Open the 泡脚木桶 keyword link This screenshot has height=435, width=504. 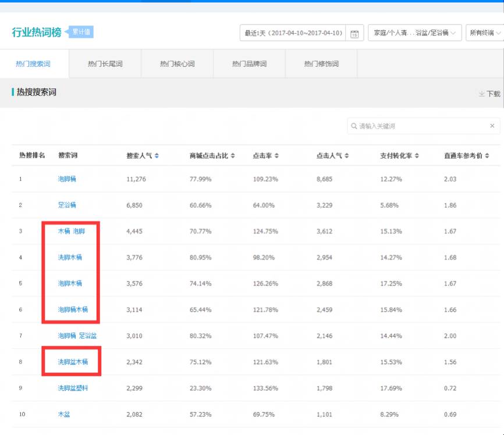pos(70,283)
